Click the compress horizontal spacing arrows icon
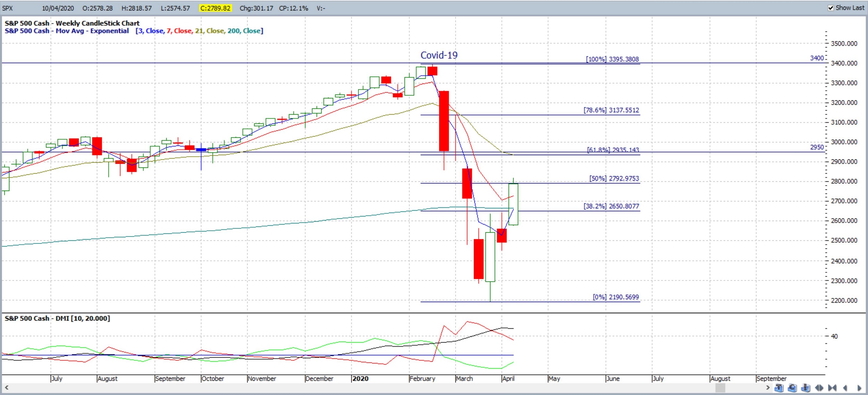Viewport: 868px width, 395px height. [x=832, y=388]
